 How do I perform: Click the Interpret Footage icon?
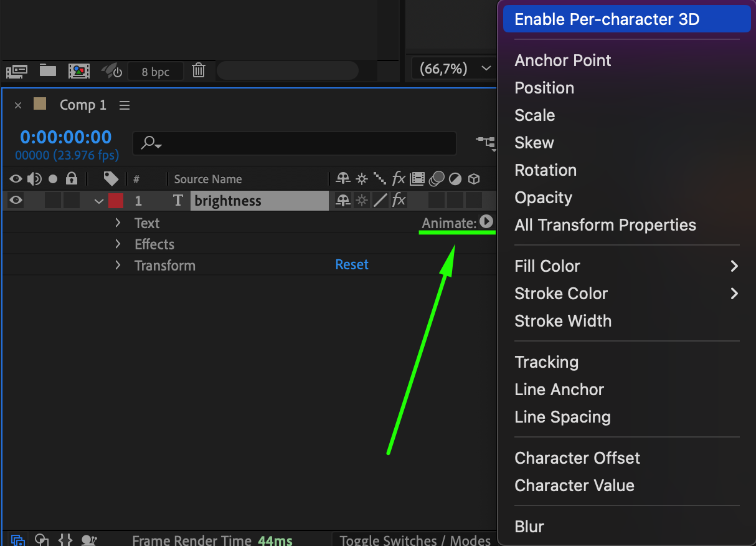[x=17, y=70]
